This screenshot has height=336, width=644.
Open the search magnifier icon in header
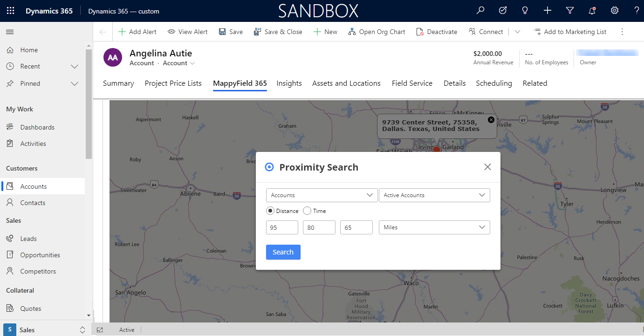[x=480, y=11]
